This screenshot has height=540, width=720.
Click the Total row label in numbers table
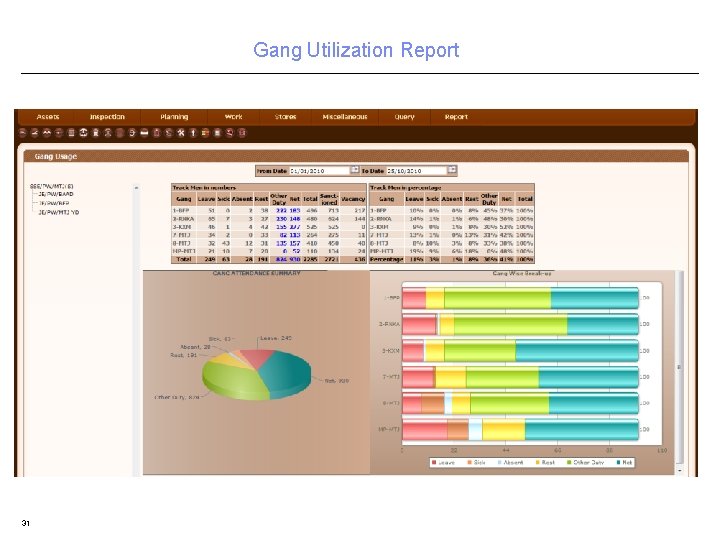click(184, 259)
